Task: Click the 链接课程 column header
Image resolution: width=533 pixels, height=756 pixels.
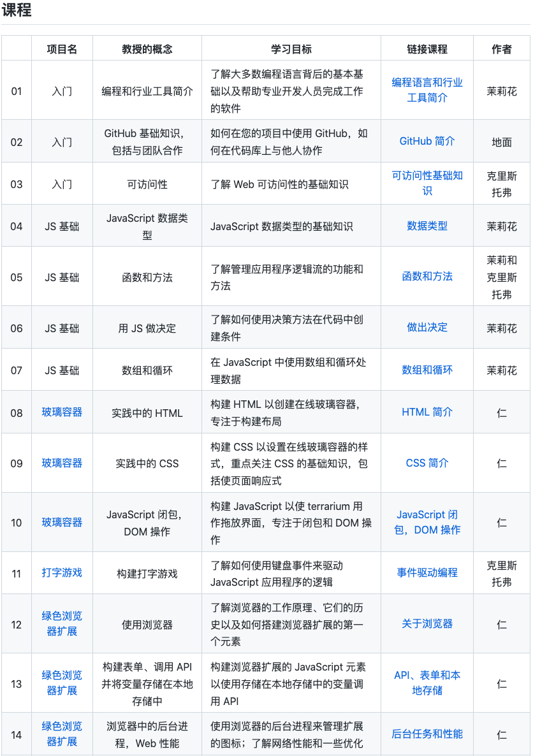Action: pyautogui.click(x=427, y=49)
